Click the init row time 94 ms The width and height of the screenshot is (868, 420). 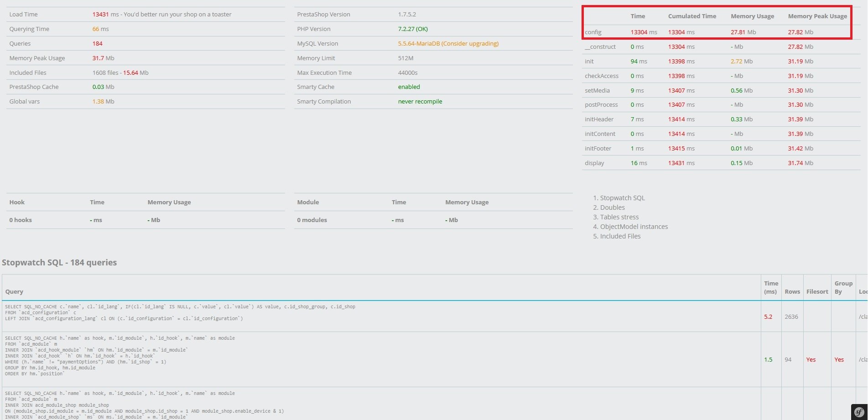pos(639,61)
